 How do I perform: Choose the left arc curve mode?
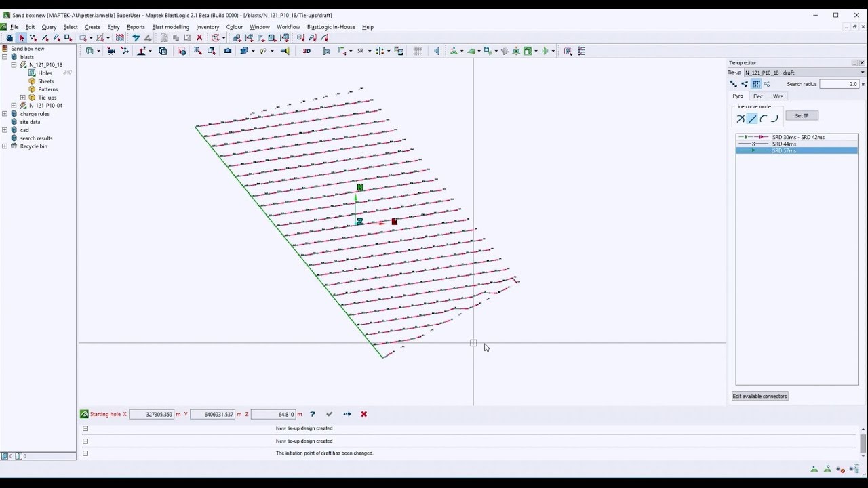(x=764, y=119)
